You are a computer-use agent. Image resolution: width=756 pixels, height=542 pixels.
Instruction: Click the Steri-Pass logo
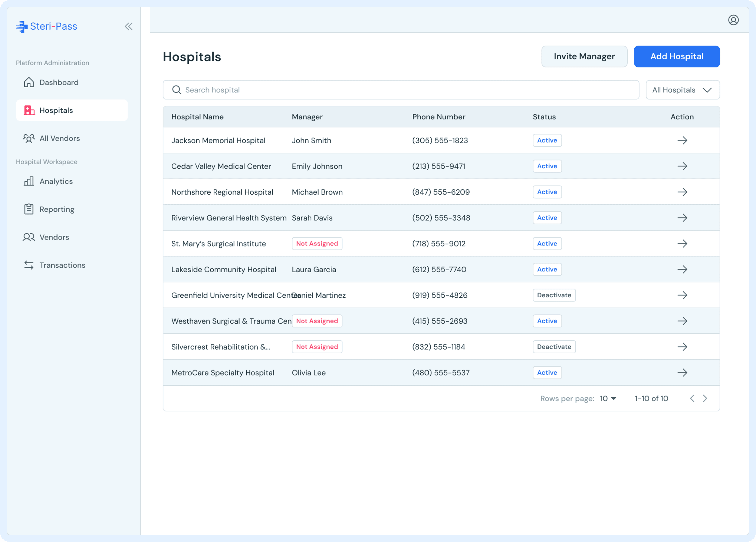point(47,26)
